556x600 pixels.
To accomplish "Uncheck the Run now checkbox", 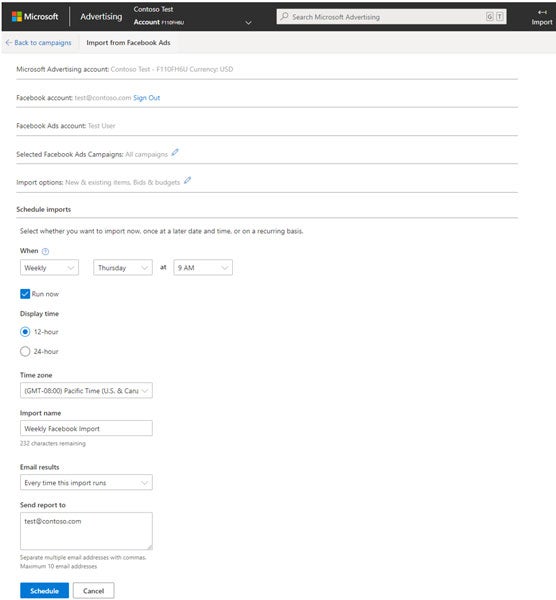I will 25,294.
